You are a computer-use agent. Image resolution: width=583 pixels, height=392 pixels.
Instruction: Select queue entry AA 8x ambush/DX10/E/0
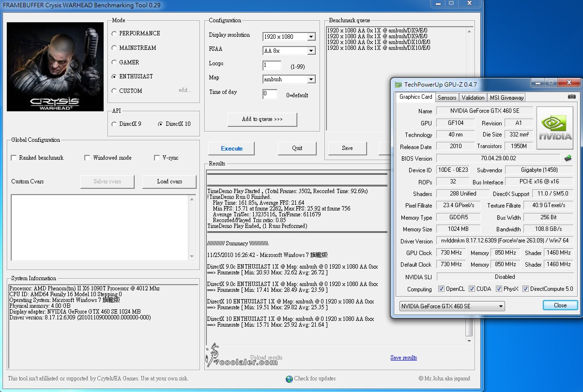[x=379, y=48]
